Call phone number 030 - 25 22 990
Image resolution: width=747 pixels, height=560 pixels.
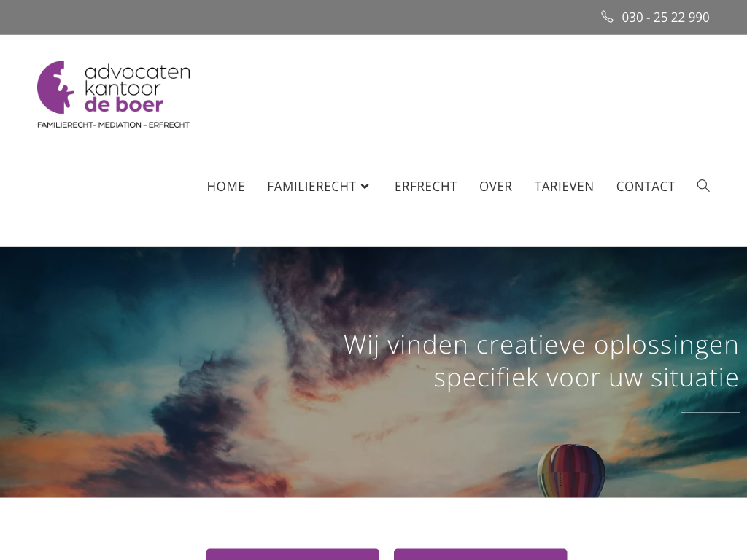tap(665, 17)
